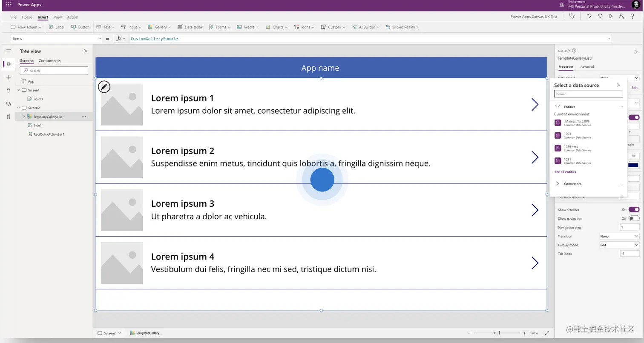Open the View tab
The width and height of the screenshot is (644, 343).
57,17
